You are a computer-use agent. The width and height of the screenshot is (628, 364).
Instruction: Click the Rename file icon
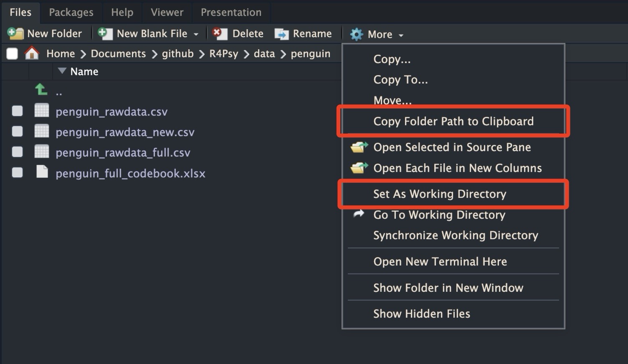point(281,34)
